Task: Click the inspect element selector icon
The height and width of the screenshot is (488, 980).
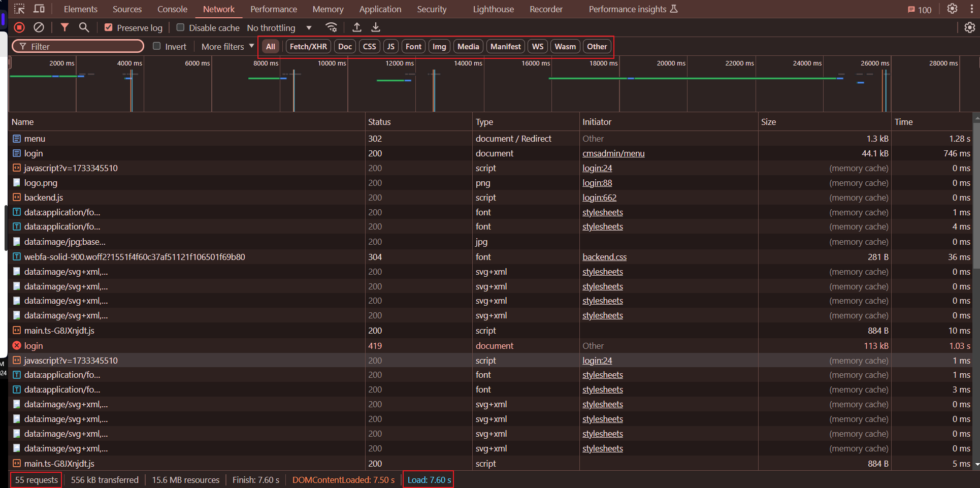Action: pyautogui.click(x=19, y=9)
